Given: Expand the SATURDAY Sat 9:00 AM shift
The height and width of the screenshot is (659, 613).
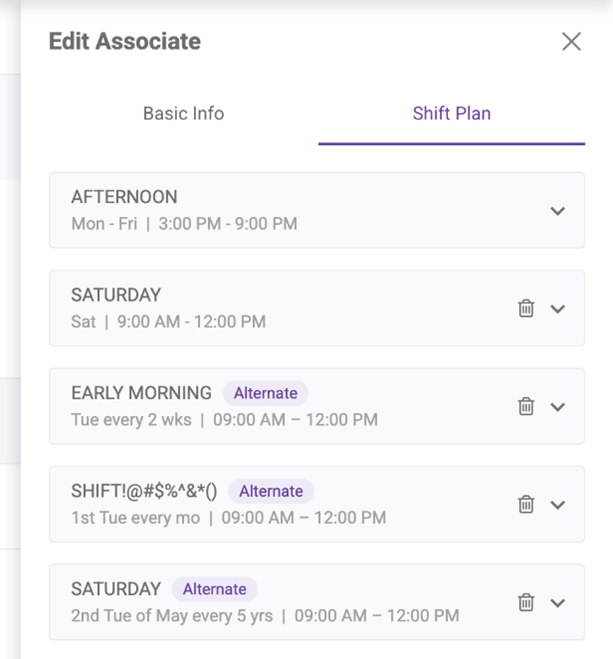Looking at the screenshot, I should 558,308.
